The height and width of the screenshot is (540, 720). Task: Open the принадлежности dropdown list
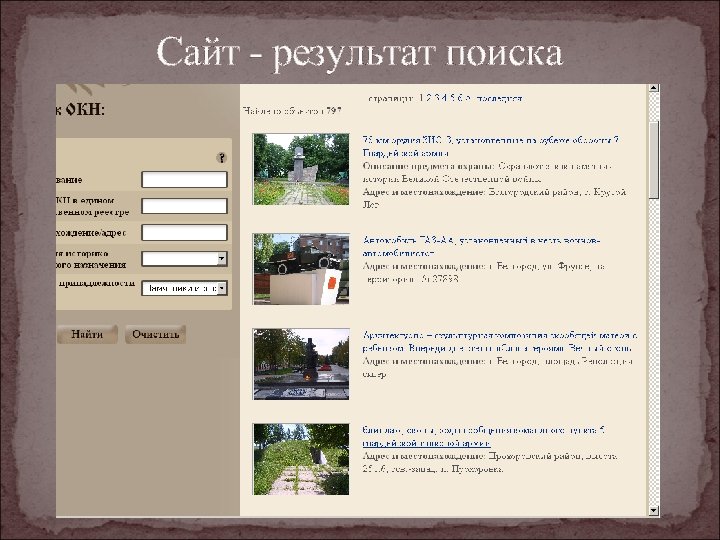(184, 288)
